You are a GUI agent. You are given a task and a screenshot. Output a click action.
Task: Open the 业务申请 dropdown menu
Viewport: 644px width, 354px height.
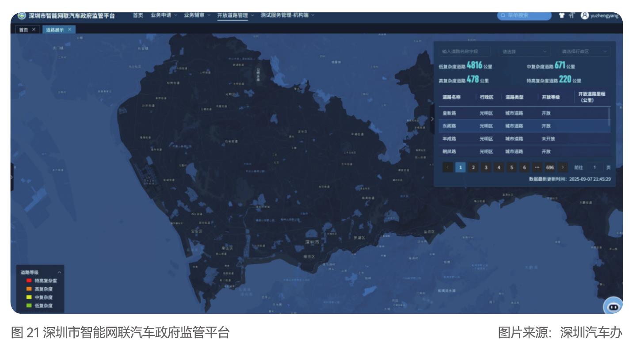[164, 15]
